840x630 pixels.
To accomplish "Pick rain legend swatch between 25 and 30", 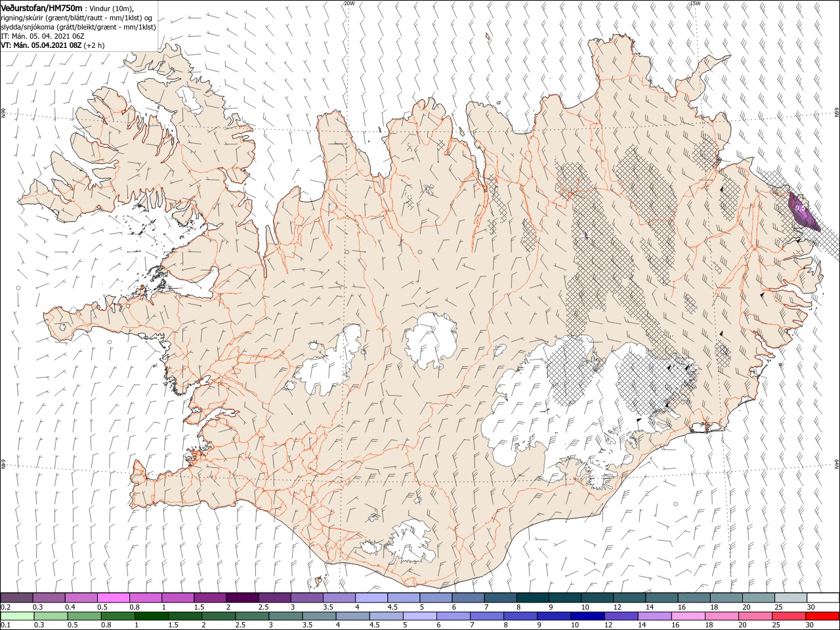I will click(789, 616).
